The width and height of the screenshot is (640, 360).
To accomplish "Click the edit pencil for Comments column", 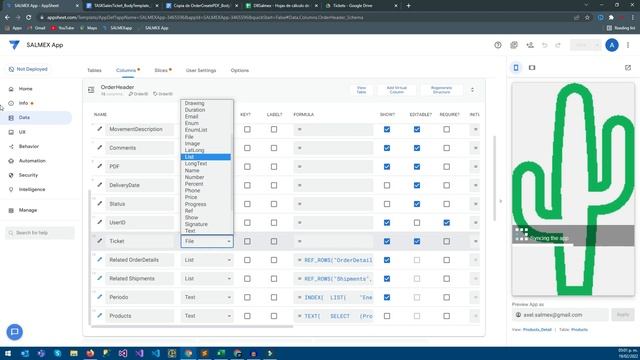I will click(100, 148).
